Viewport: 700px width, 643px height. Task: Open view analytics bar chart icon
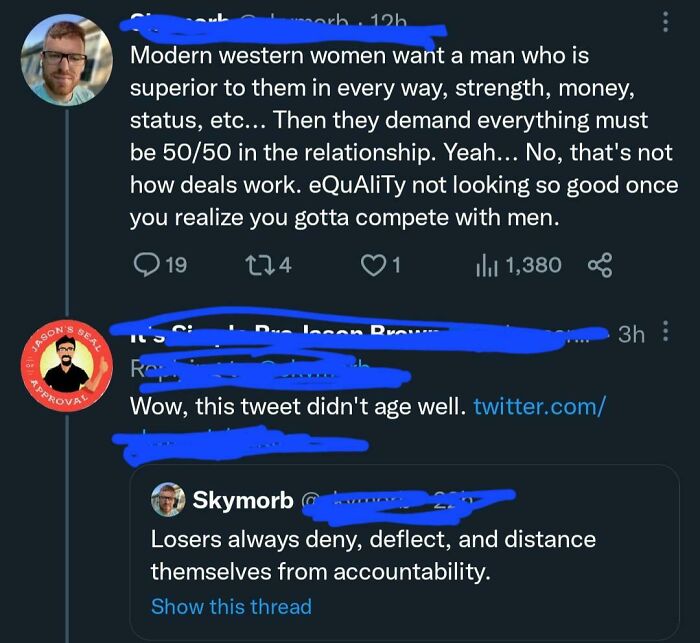pos(487,264)
